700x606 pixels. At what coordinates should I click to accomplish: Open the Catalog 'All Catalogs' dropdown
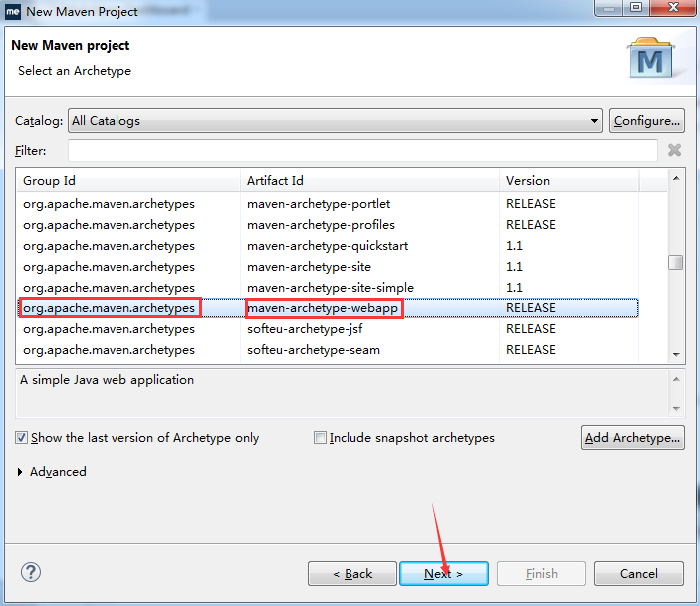pos(336,121)
